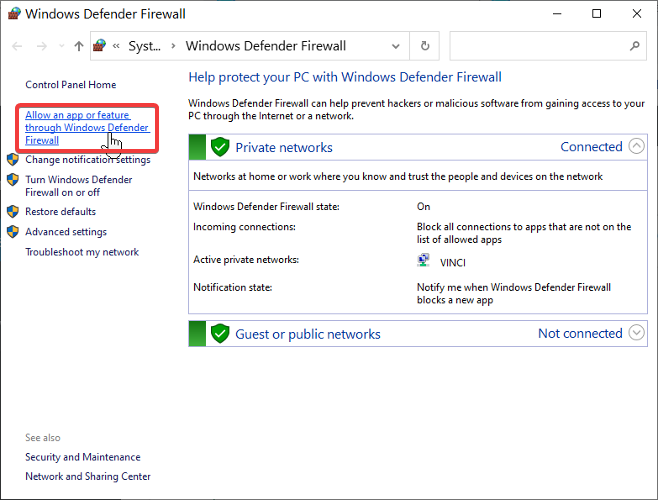Click shield icon beside Advanced settings
This screenshot has width=658, height=500.
point(13,232)
